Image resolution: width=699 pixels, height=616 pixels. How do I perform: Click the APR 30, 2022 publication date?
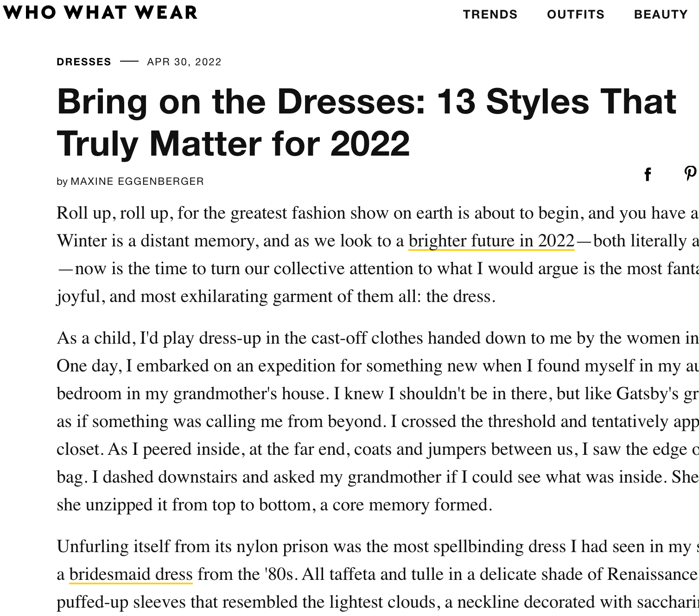tap(184, 62)
